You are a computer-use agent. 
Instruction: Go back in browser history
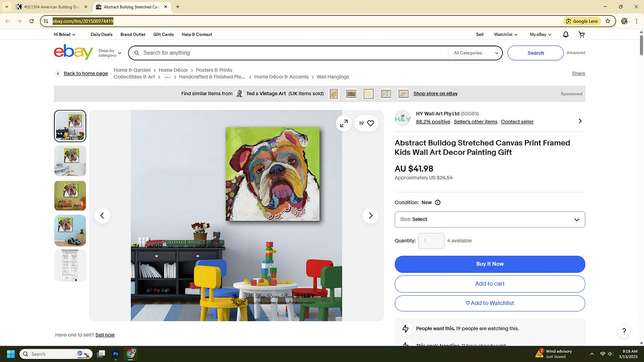click(8, 21)
